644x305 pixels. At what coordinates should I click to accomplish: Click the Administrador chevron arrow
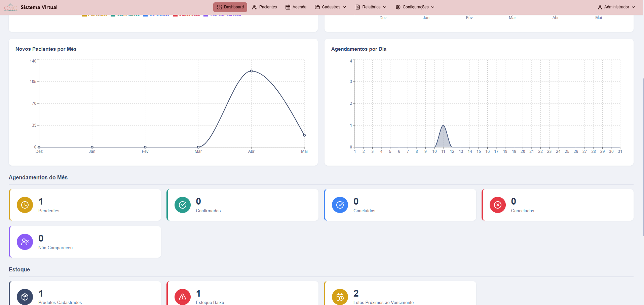click(633, 7)
